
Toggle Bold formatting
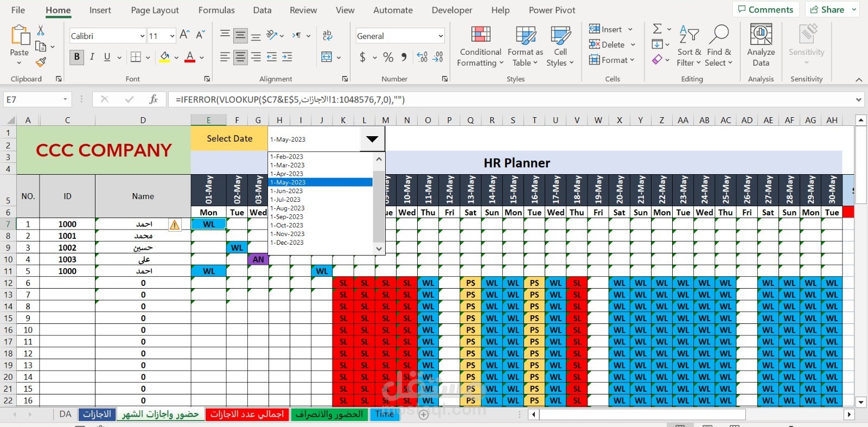pos(76,56)
